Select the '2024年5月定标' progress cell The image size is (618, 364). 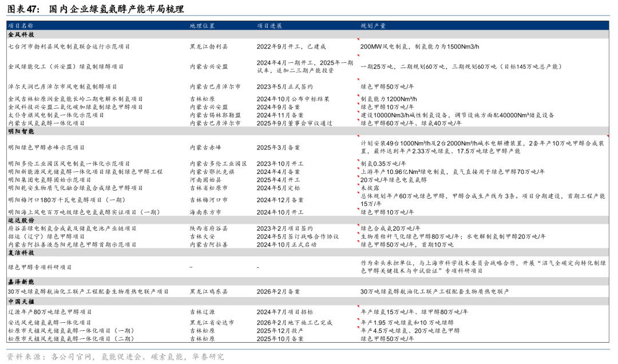[x=278, y=188]
